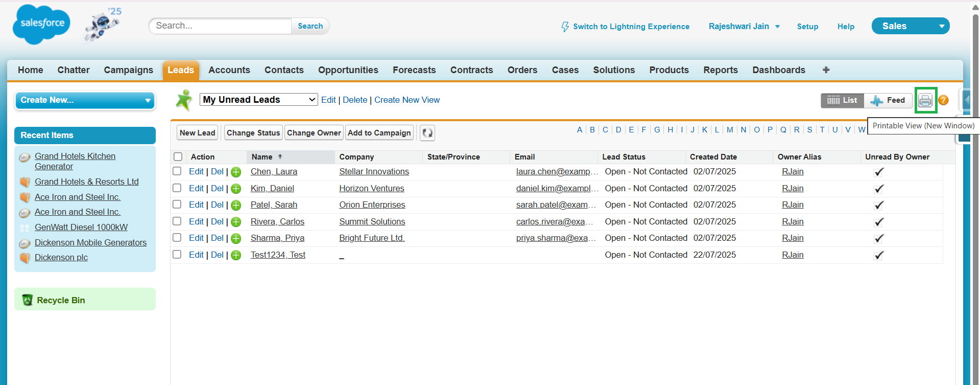
Task: Go to the Opportunities tab
Action: (348, 70)
